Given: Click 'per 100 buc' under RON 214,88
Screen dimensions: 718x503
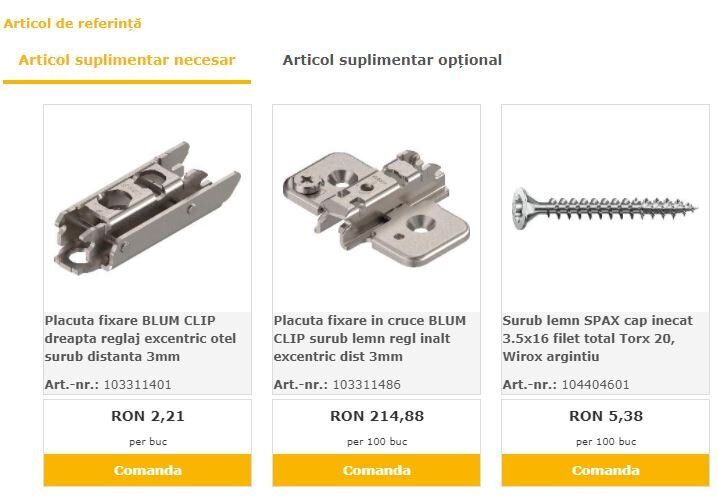Looking at the screenshot, I should [x=376, y=441].
